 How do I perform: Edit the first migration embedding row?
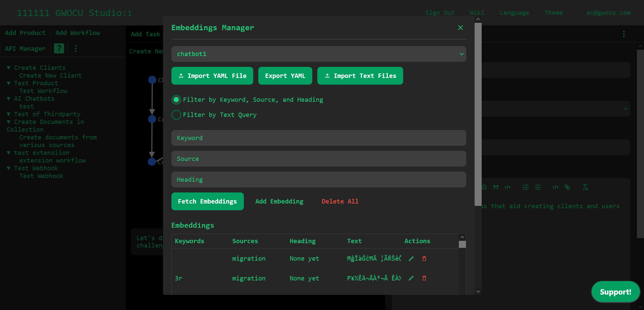(411, 259)
